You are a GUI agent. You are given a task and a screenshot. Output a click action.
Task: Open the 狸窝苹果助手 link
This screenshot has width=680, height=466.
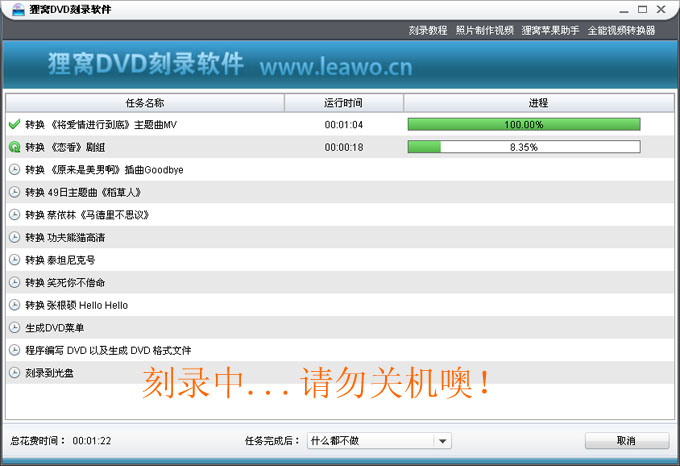550,30
